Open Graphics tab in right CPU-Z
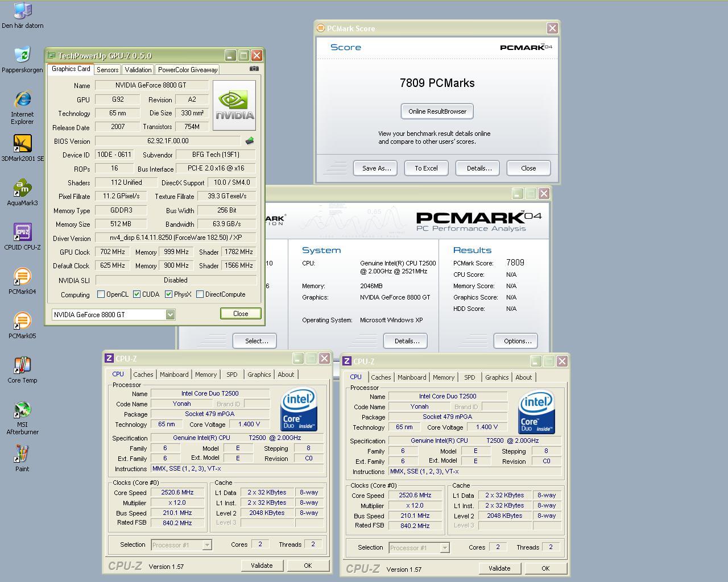 click(x=497, y=377)
